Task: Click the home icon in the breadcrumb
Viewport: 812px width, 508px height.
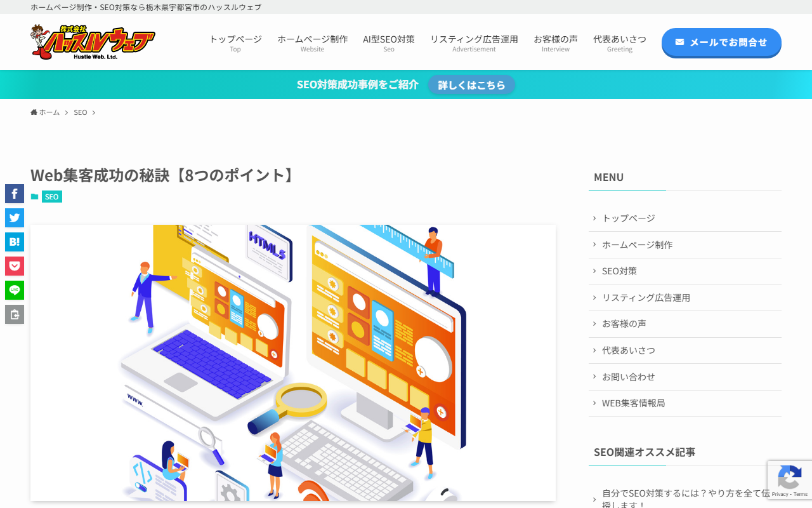Action: pos(33,112)
